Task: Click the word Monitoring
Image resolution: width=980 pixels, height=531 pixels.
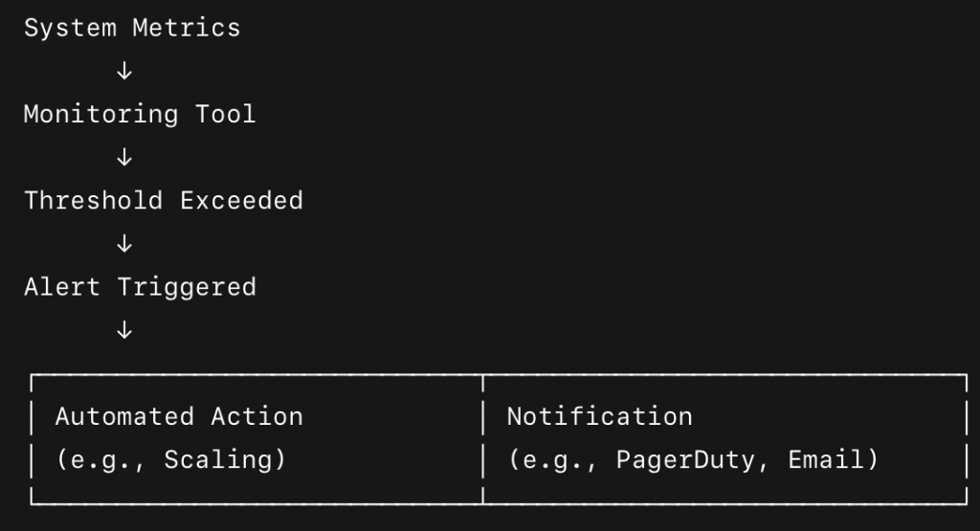Action: tap(100, 115)
